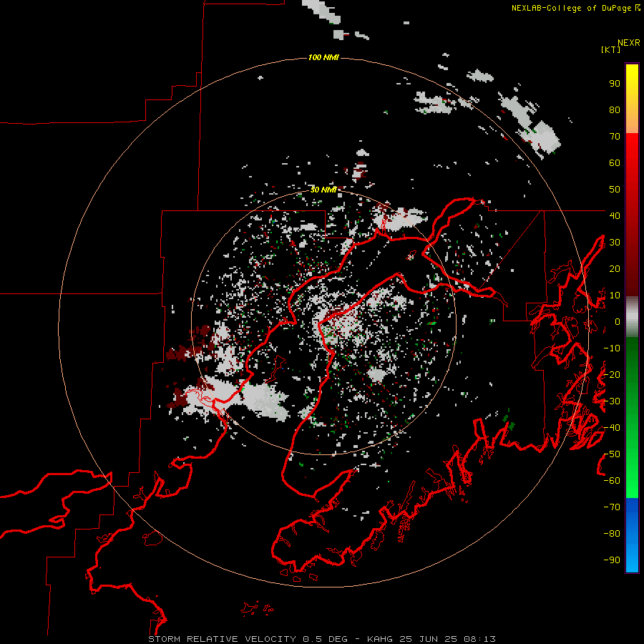Click the gray zero-velocity band of color bar
The width and height of the screenshot is (644, 644).
pos(632,317)
